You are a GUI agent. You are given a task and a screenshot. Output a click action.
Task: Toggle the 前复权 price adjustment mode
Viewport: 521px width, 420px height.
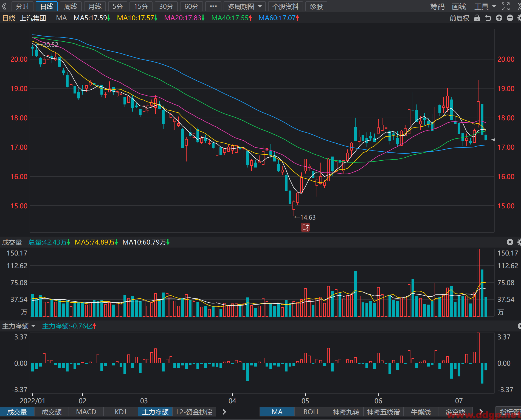click(x=460, y=18)
